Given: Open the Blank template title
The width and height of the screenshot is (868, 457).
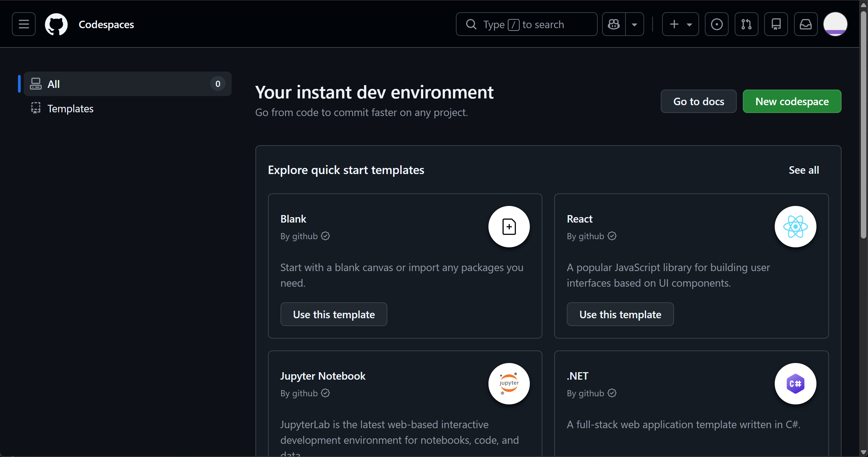Looking at the screenshot, I should pyautogui.click(x=293, y=219).
